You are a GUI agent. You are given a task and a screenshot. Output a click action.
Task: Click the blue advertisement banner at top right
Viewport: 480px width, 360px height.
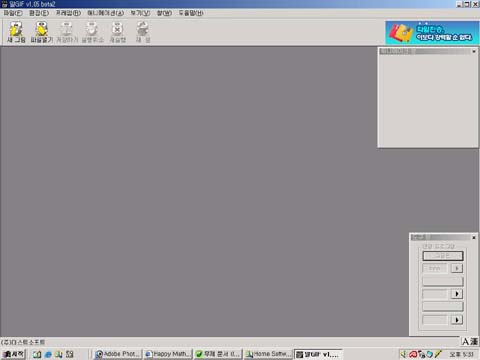pos(432,32)
